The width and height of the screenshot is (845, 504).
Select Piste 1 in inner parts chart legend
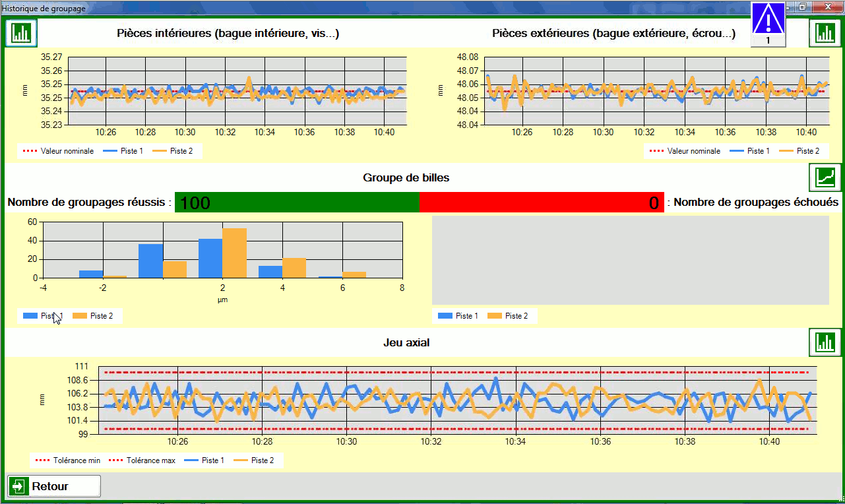pyautogui.click(x=131, y=151)
